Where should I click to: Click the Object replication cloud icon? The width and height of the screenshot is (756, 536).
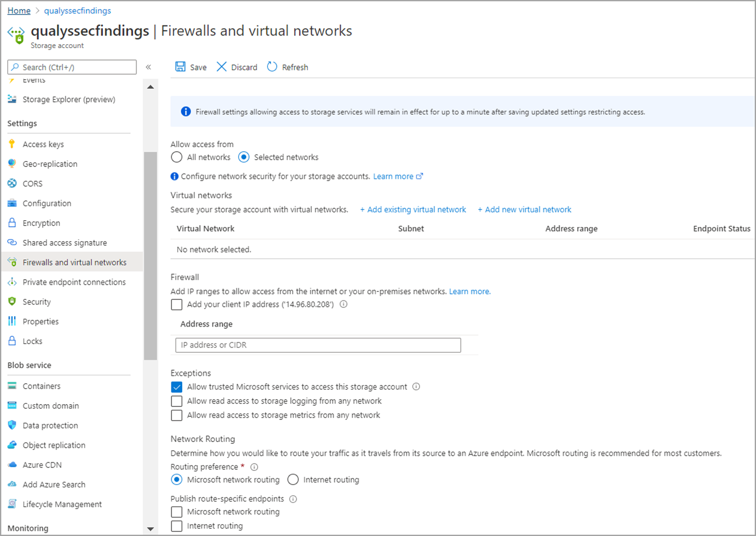click(12, 445)
